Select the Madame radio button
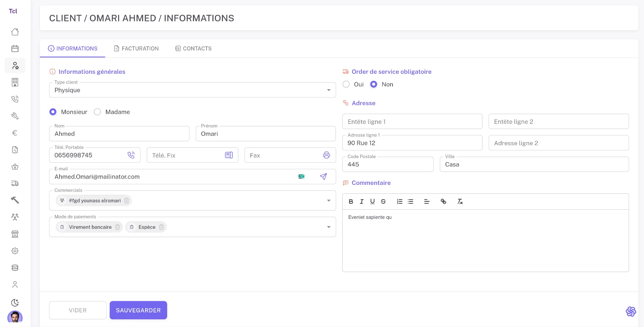 pos(98,112)
